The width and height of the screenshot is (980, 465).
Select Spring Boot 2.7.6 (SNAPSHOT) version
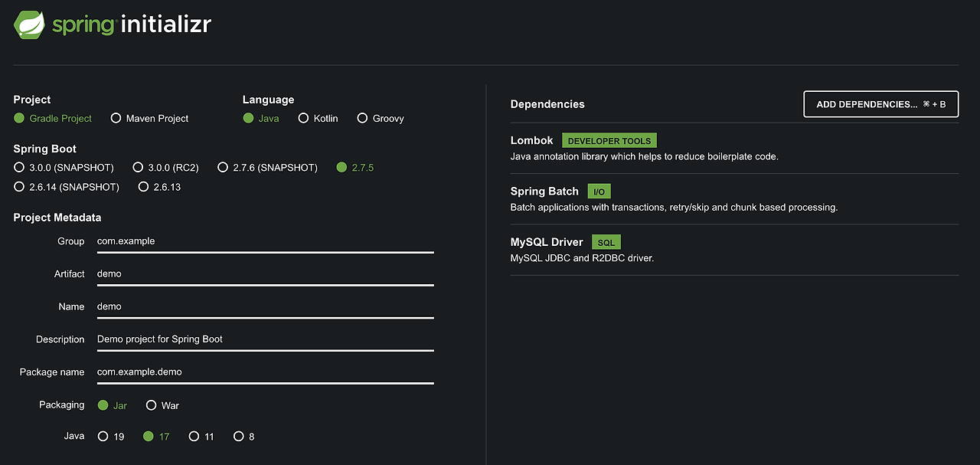click(267, 167)
